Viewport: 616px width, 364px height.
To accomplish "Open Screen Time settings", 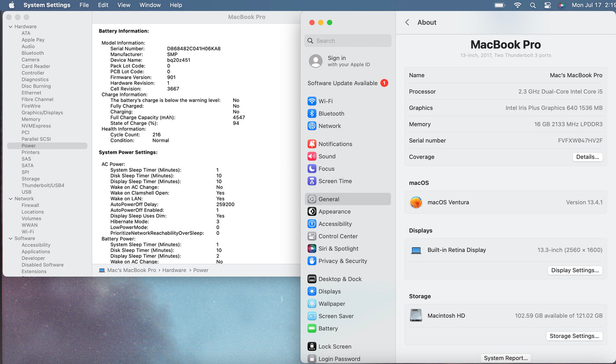I will 335,181.
